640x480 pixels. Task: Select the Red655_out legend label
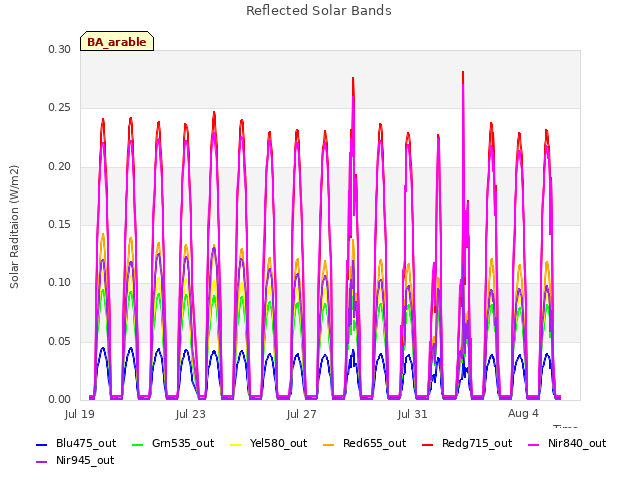374,443
